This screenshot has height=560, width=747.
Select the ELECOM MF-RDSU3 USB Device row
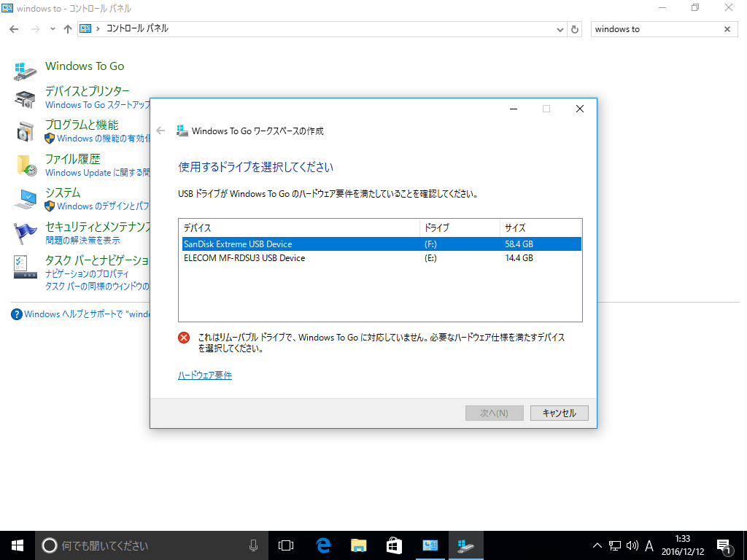[x=382, y=258]
